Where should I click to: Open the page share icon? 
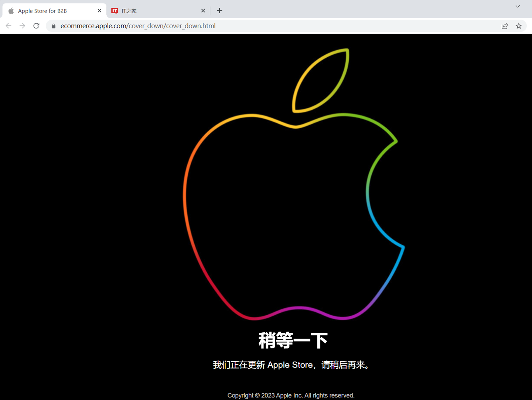[x=505, y=26]
